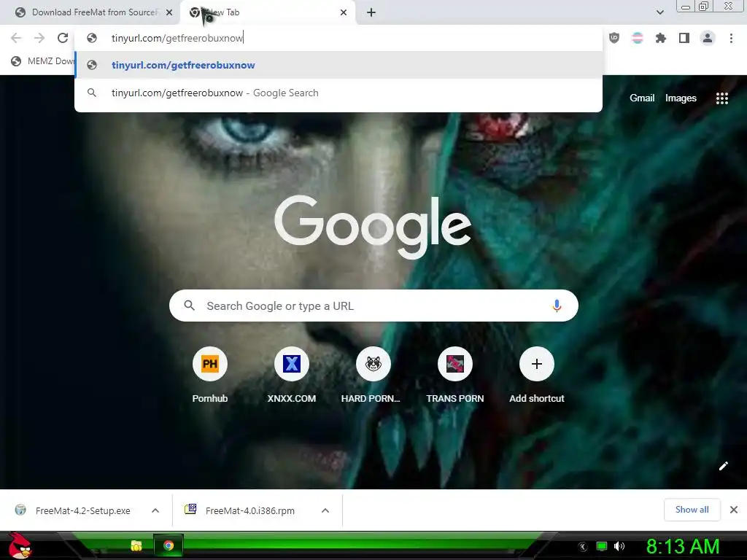This screenshot has height=560, width=747.
Task: Start voice search with the microphone
Action: (557, 306)
